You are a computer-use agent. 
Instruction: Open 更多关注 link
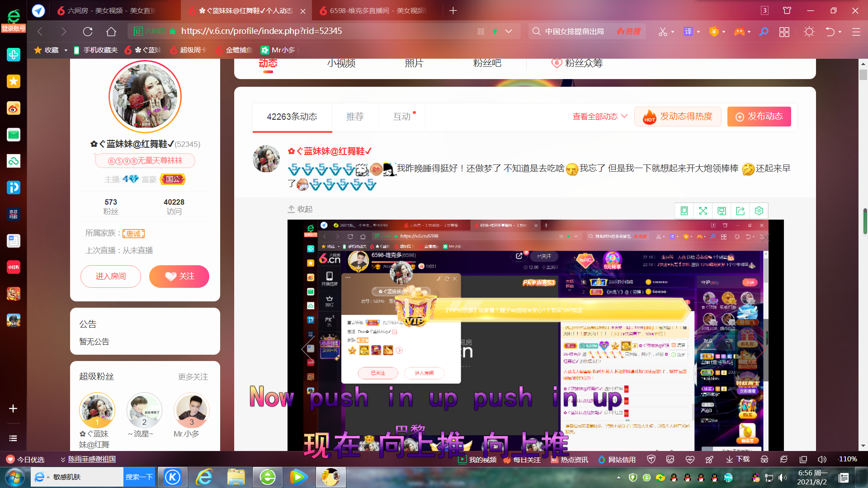coord(193,377)
